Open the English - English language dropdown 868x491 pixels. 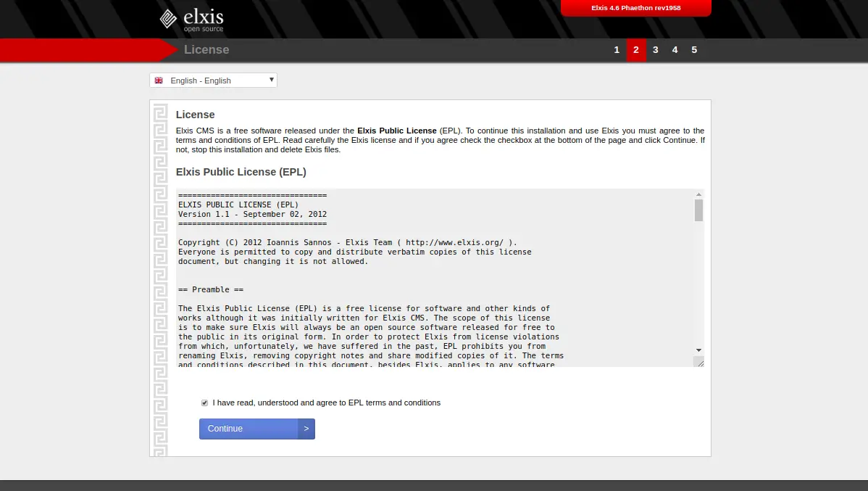pos(213,81)
